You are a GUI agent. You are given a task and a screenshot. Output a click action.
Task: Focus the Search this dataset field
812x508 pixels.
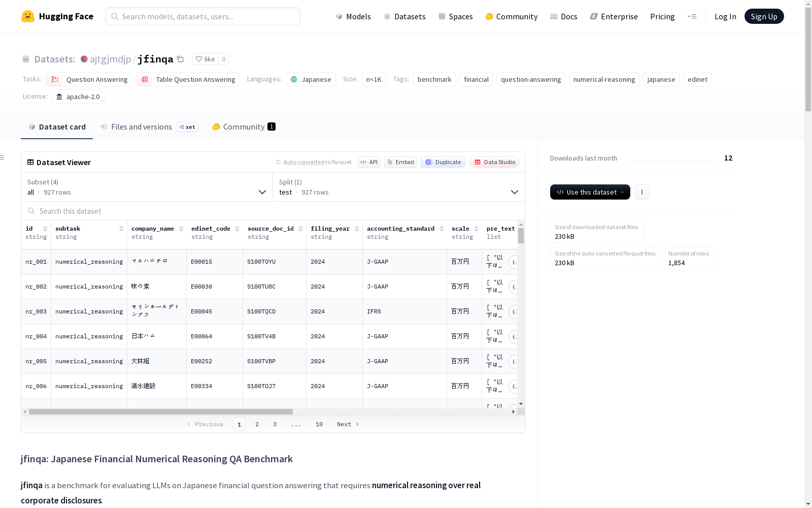[273, 211]
